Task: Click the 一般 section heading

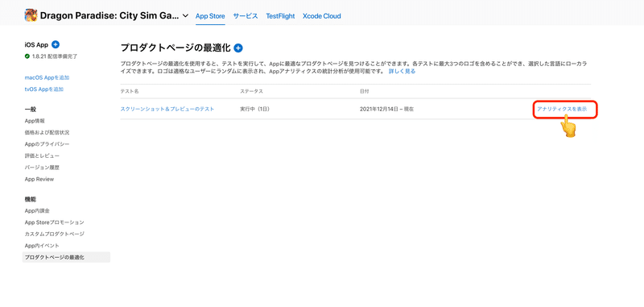Action: 31,110
